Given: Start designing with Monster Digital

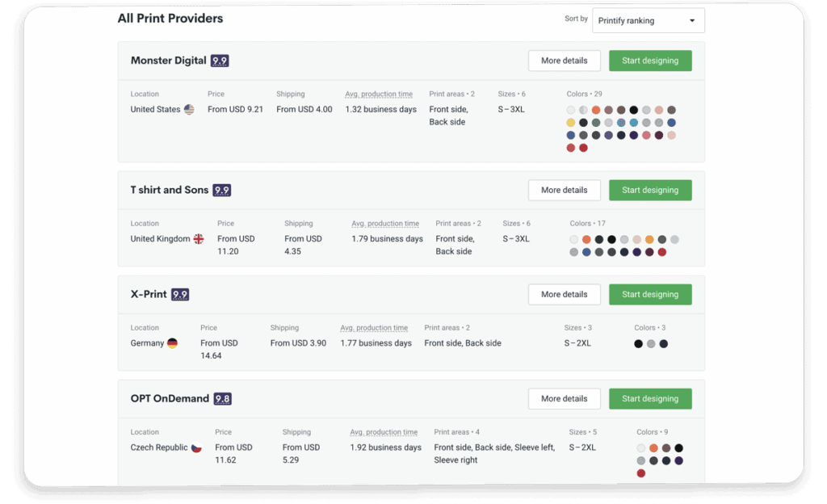Looking at the screenshot, I should point(650,61).
